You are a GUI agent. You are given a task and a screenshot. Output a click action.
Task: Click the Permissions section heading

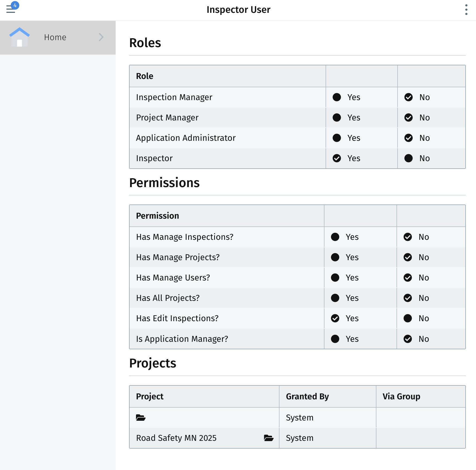pyautogui.click(x=164, y=183)
